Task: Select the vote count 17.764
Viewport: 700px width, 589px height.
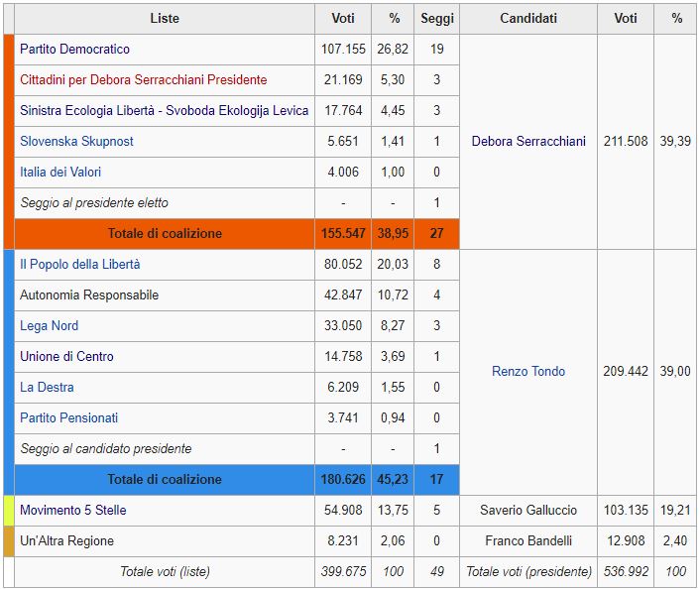Action: click(343, 110)
